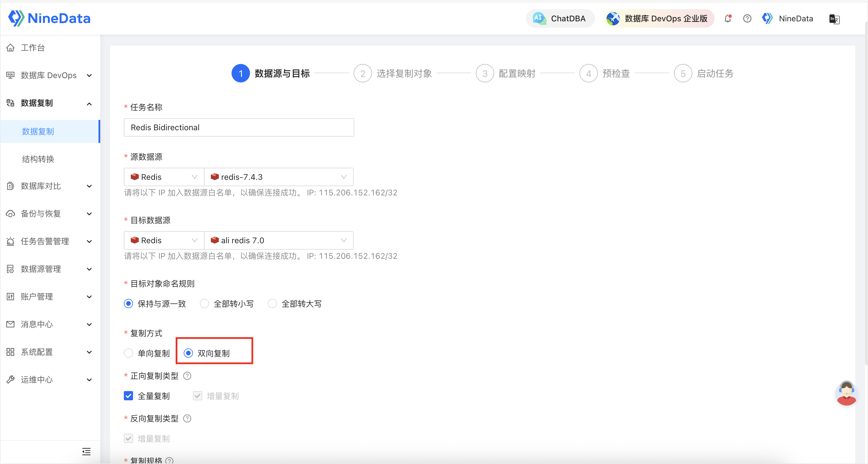Click the Redis icon beside ali redis 7.0
Viewport: 868px width, 464px height.
(x=215, y=240)
